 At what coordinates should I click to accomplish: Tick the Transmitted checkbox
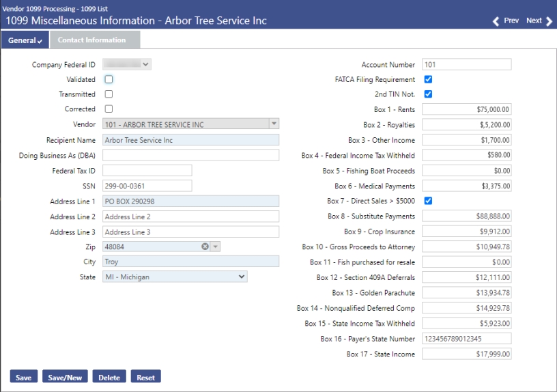(109, 94)
